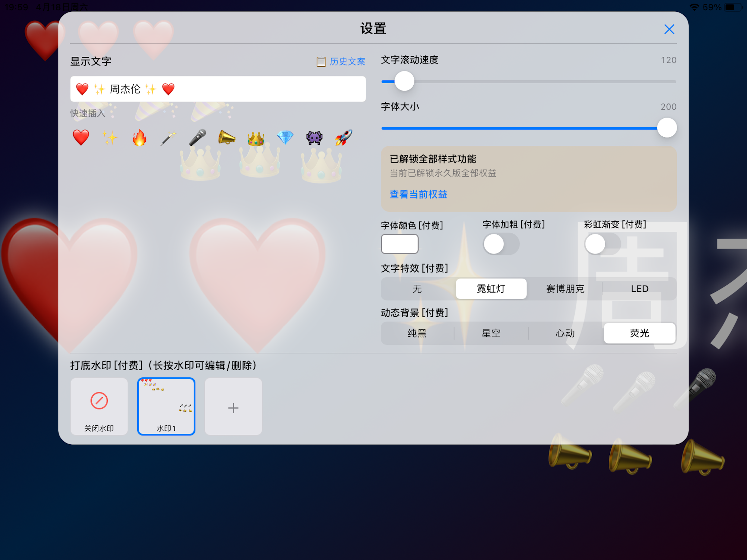Select 心动 background
The height and width of the screenshot is (560, 747).
(x=565, y=333)
